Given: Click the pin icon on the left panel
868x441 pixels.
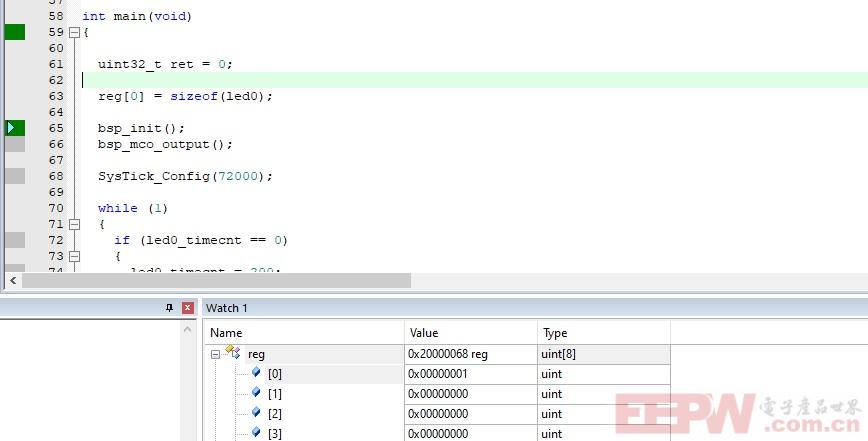Looking at the screenshot, I should [170, 308].
